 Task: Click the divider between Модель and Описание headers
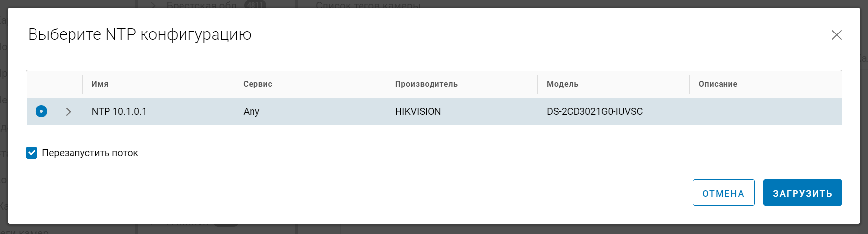point(689,84)
